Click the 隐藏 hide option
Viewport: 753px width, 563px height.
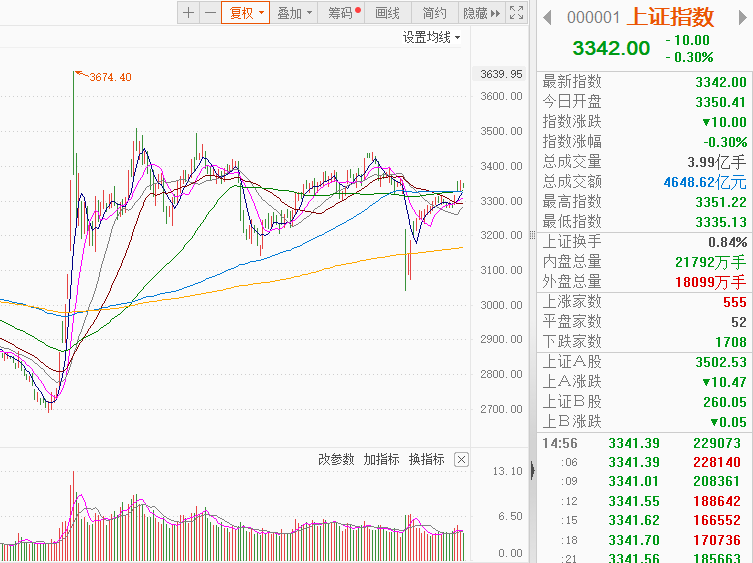pyautogui.click(x=475, y=13)
